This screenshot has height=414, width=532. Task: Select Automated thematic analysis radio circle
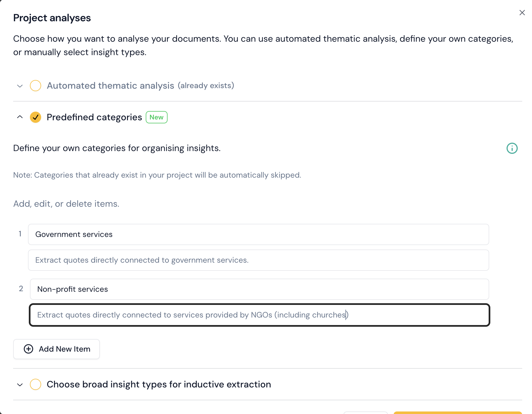[36, 86]
